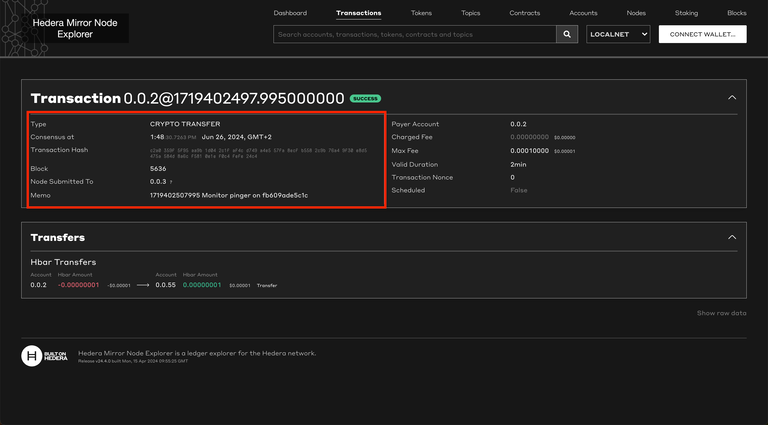
Task: Collapse the Transfers section chevron
Action: 732,237
